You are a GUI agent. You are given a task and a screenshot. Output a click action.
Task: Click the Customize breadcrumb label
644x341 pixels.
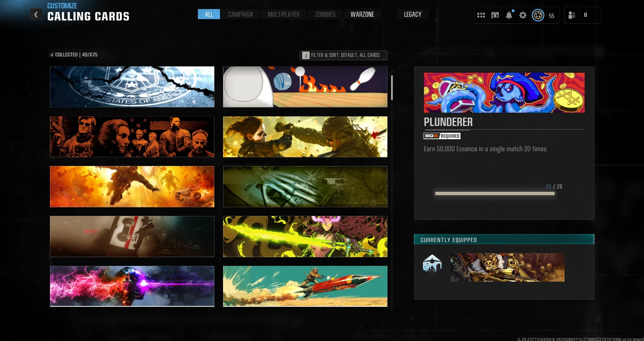point(62,6)
